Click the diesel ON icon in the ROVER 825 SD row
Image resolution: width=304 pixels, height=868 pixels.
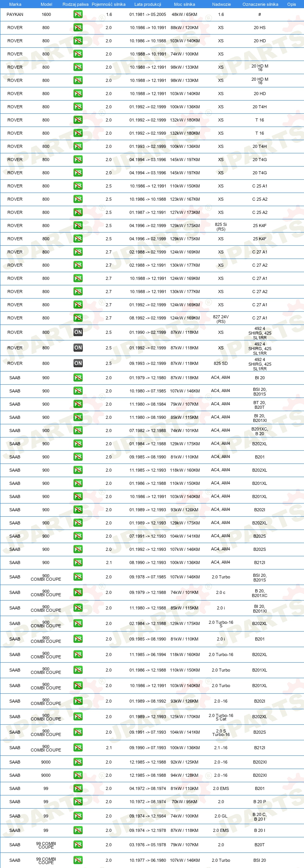(78, 363)
